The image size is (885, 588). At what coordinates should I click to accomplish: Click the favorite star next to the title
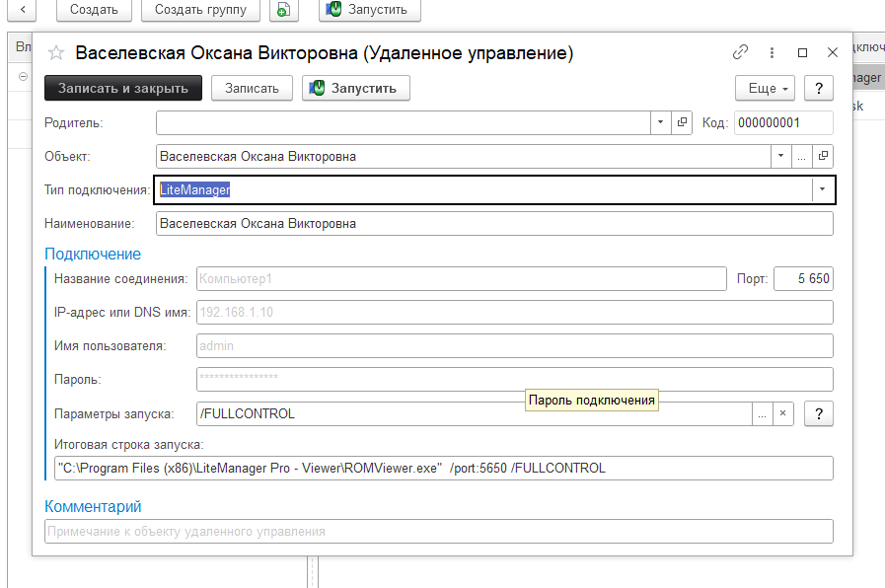point(56,53)
